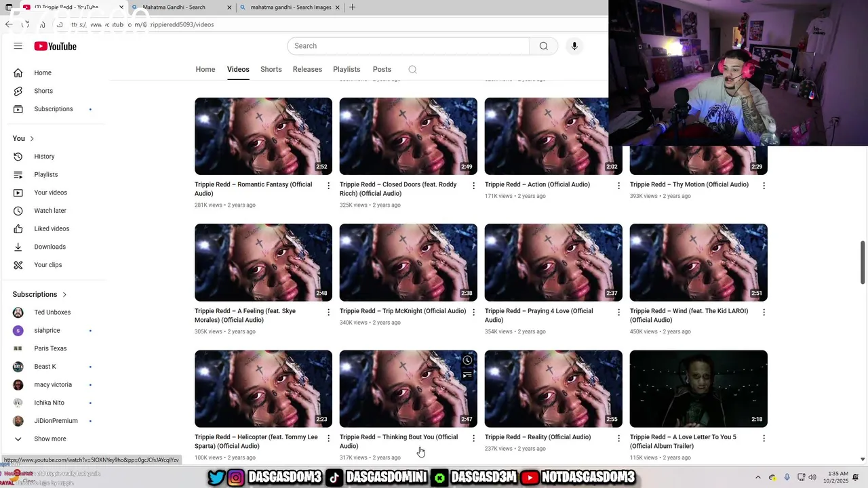This screenshot has height=488, width=868.
Task: Open options menu for Reality video
Action: coord(618,439)
